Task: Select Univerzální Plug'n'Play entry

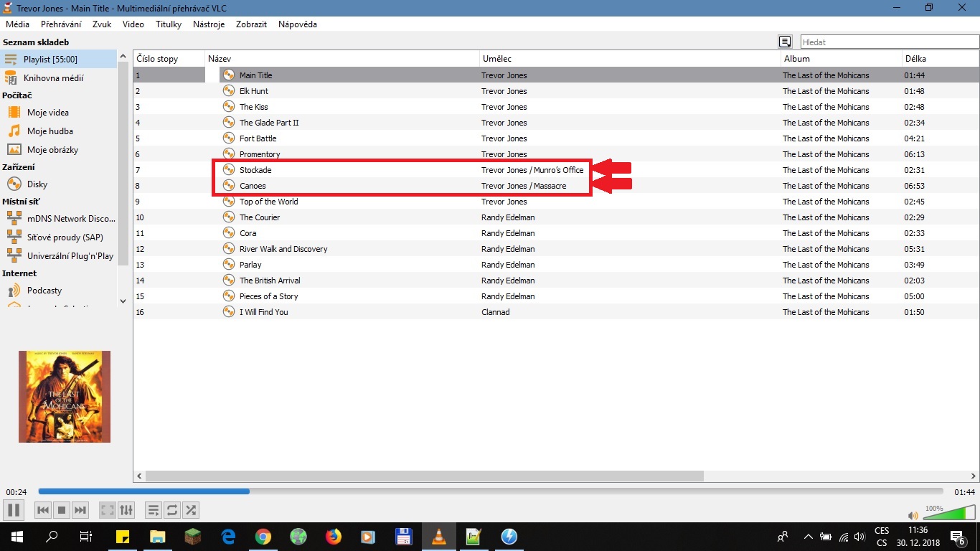Action: pyautogui.click(x=58, y=256)
